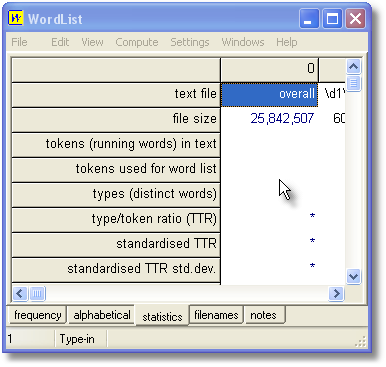Select the statistics tab
386x367 pixels.
click(x=162, y=316)
